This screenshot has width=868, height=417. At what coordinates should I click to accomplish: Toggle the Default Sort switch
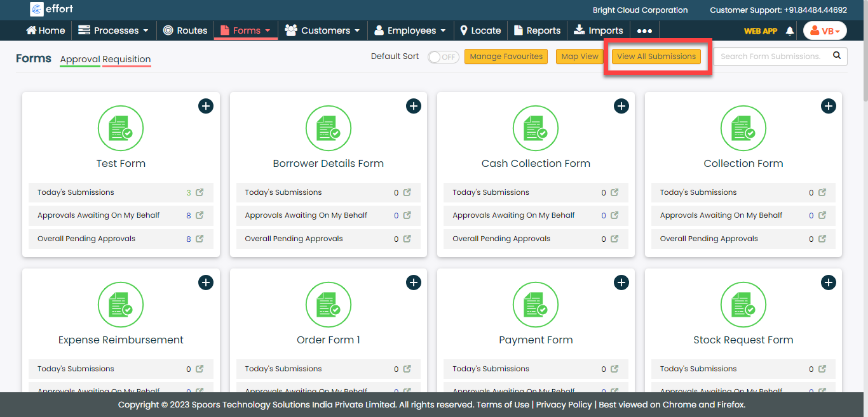(x=443, y=57)
